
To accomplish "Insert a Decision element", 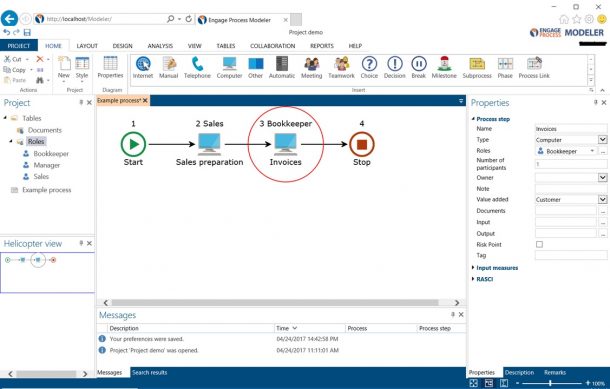I will click(394, 68).
